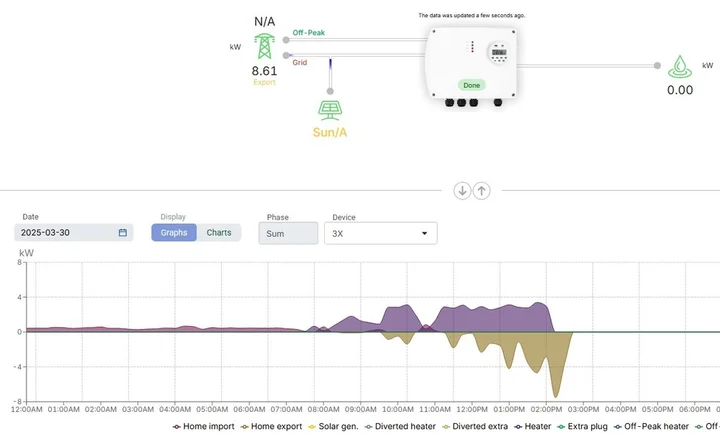
Task: Click the water heater droplet icon
Action: (679, 67)
